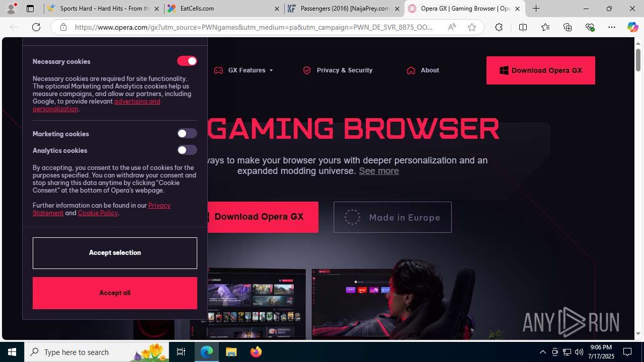
Task: Click the hero Download Opera GX button
Action: [x=259, y=217]
